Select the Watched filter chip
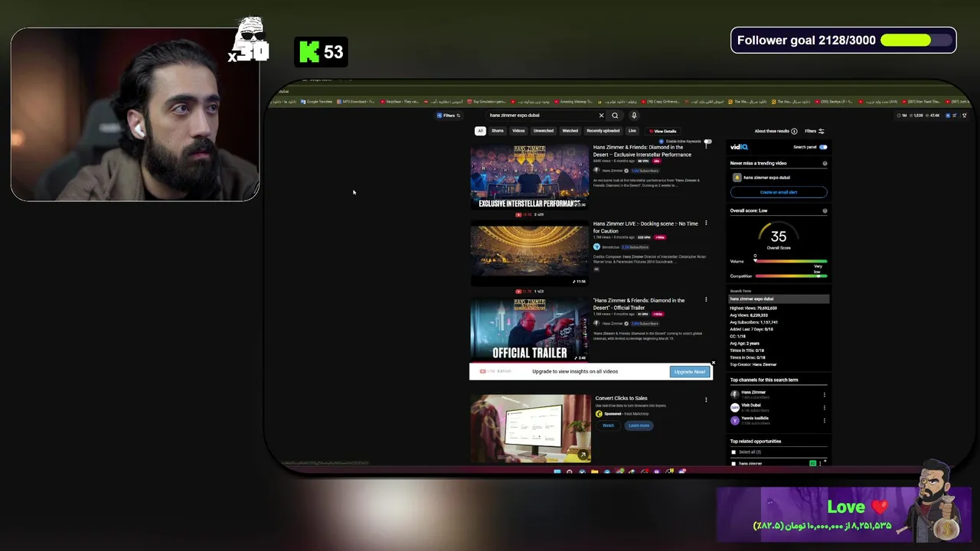The image size is (980, 551). [570, 131]
